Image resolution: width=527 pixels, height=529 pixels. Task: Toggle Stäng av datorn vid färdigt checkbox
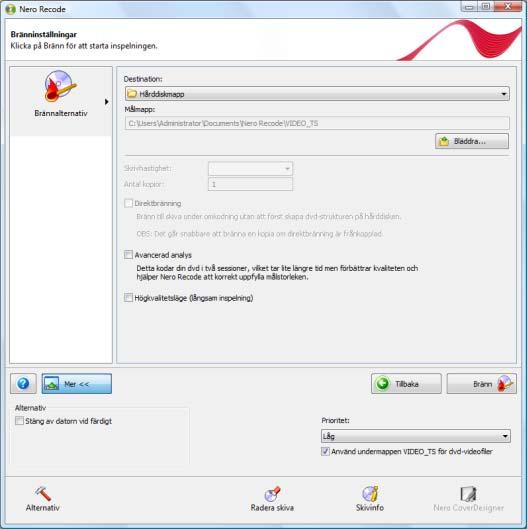click(19, 421)
